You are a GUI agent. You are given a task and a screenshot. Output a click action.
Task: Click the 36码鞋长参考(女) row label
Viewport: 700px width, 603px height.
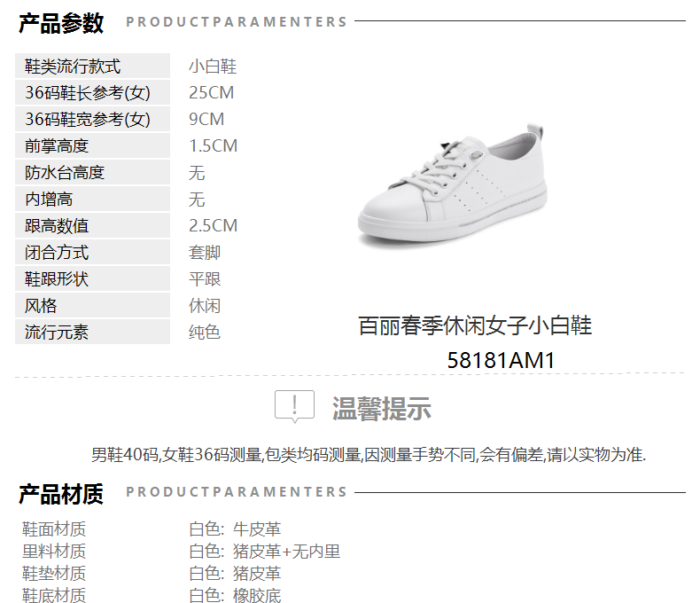pyautogui.click(x=88, y=93)
